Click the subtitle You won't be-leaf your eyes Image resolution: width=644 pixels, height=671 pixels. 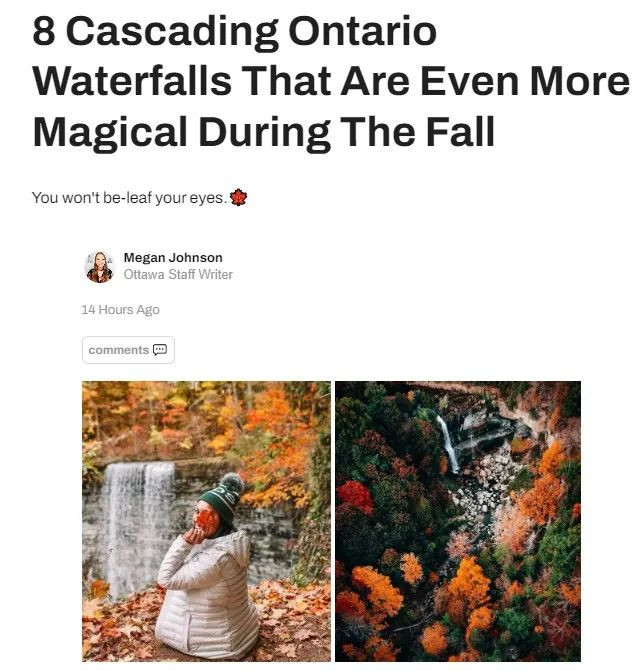(129, 198)
